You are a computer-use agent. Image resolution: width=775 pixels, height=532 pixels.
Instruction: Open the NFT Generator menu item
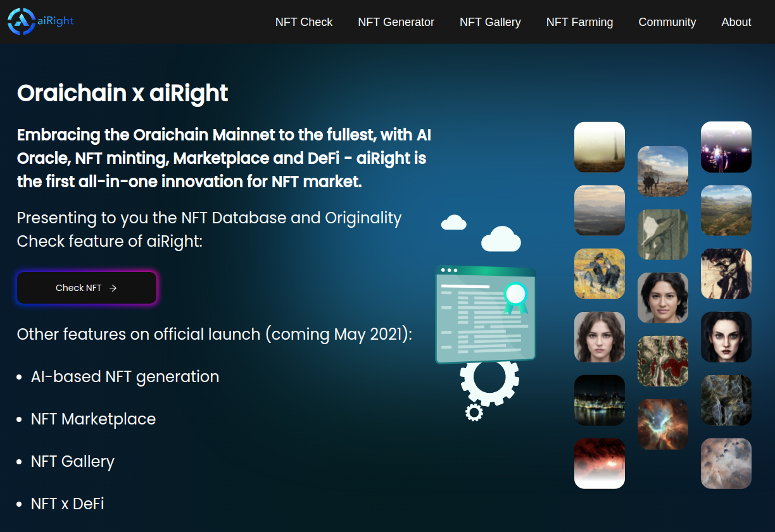396,22
